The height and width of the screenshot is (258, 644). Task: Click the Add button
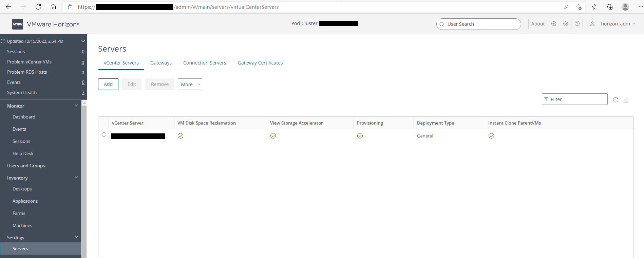click(108, 84)
